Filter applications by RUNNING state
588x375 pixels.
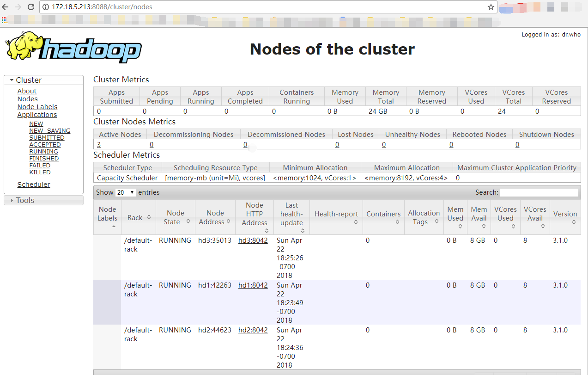(x=43, y=152)
